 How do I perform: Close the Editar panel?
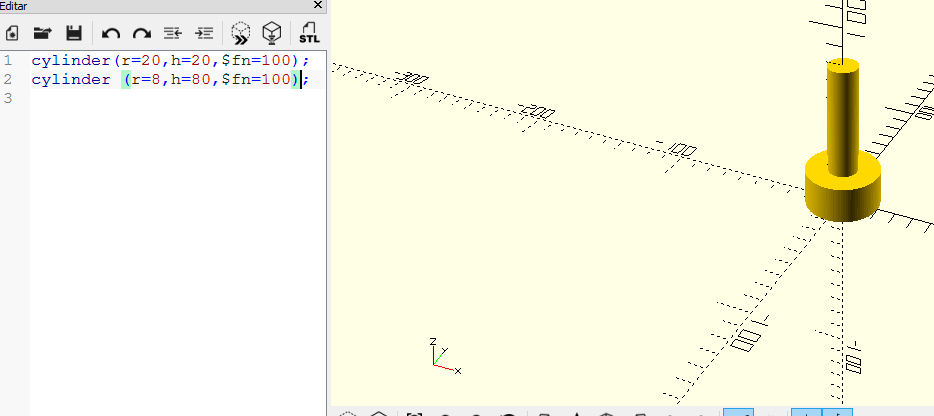click(x=317, y=6)
